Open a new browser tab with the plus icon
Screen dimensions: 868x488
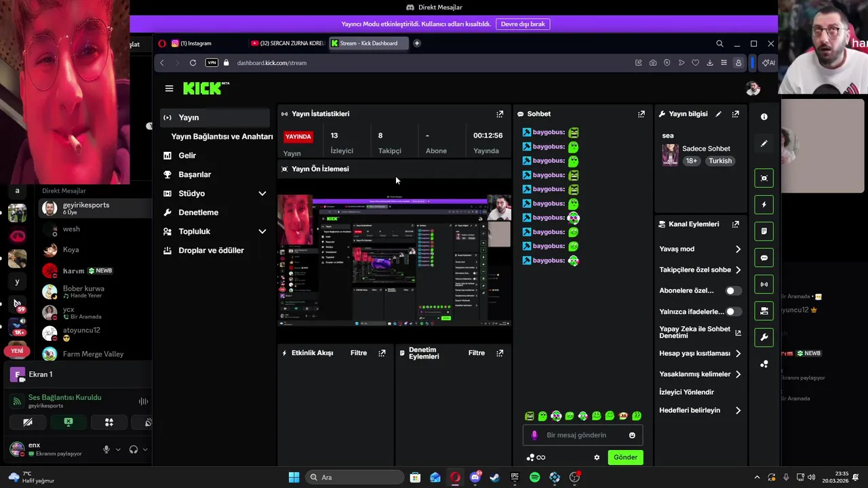click(x=416, y=43)
